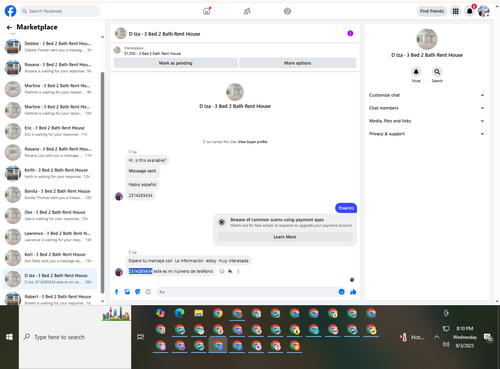500x369 pixels.
Task: Open Eric's 3 Bed 2 Bath conversation
Action: tap(49, 131)
